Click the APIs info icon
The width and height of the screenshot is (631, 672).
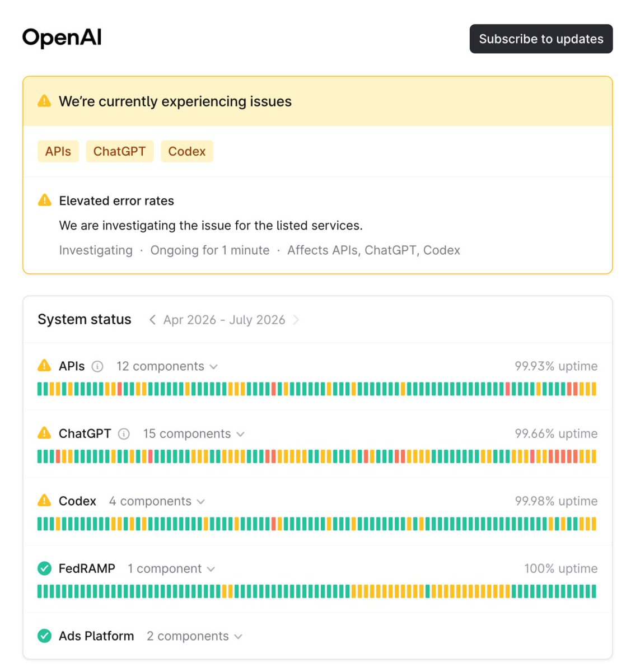(97, 366)
